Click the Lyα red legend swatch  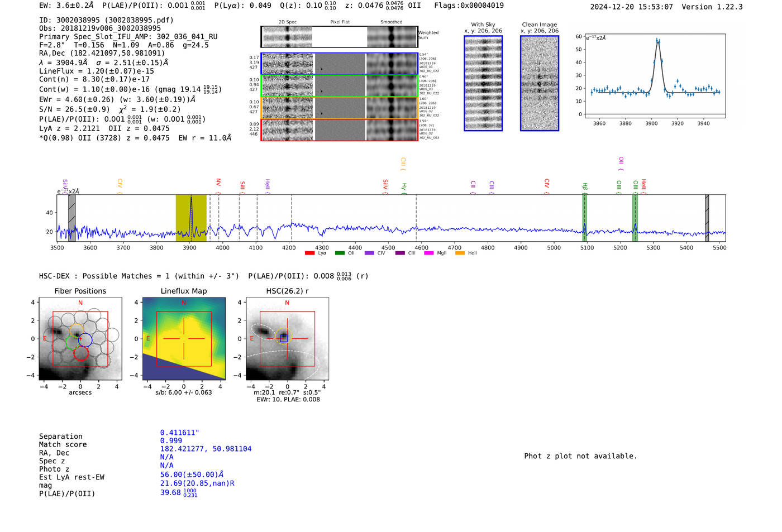[x=309, y=253]
